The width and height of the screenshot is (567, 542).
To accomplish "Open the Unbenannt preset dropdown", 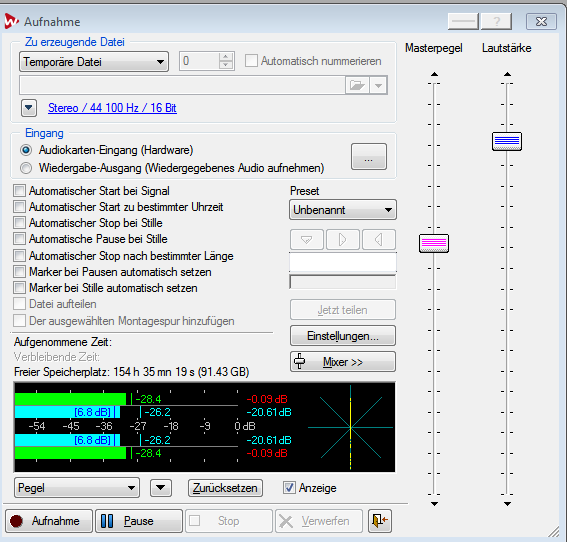I will (x=342, y=210).
